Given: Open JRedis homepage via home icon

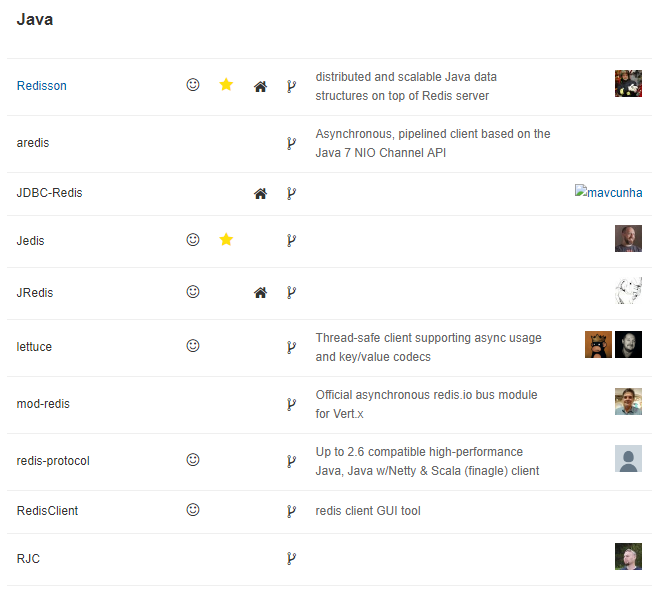Looking at the screenshot, I should pos(260,293).
